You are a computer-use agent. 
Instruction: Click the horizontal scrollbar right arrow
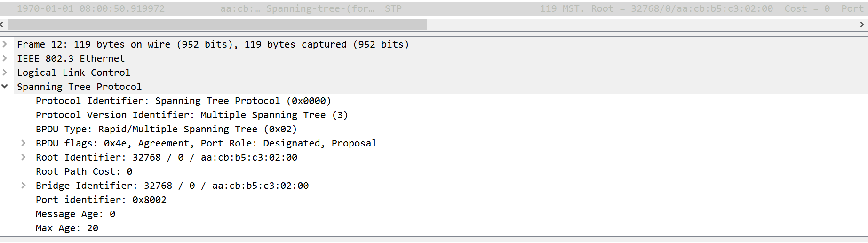[862, 24]
